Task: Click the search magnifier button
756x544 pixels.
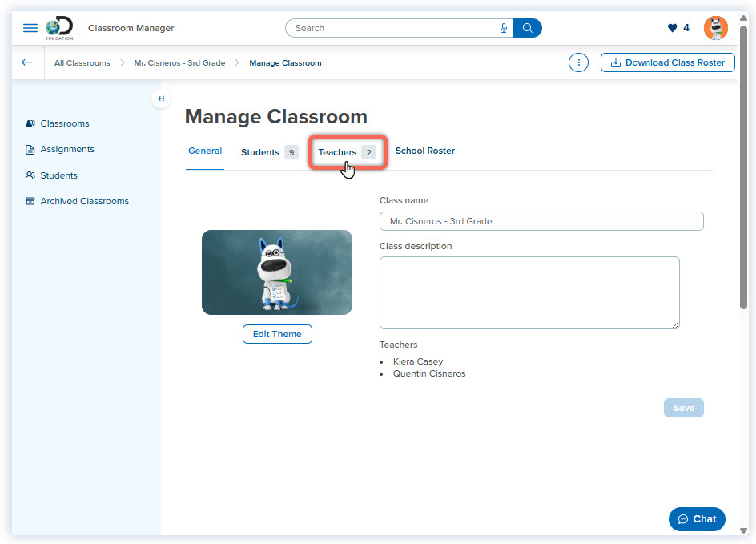Action: (527, 28)
